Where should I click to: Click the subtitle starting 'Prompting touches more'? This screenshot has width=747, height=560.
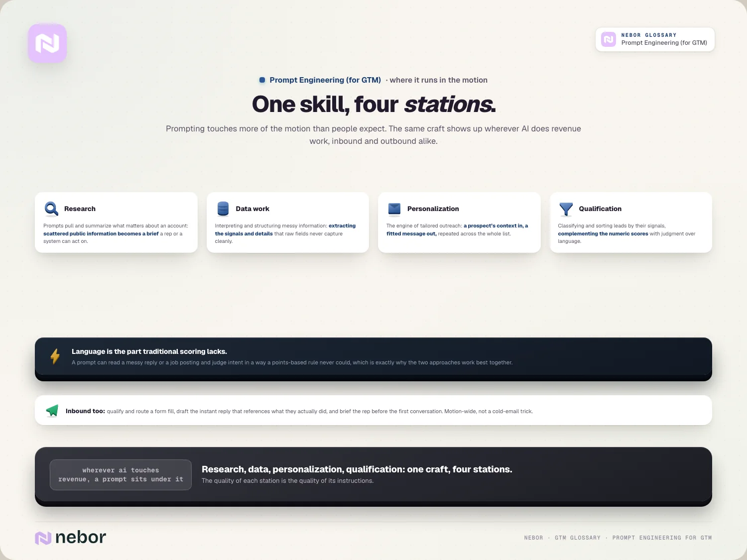[x=373, y=135]
